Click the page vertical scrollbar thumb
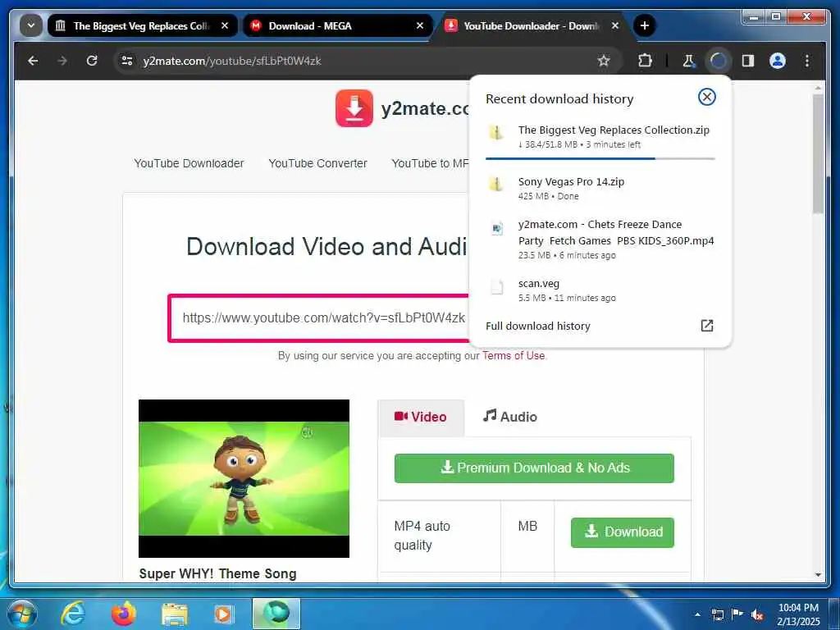 click(818, 154)
